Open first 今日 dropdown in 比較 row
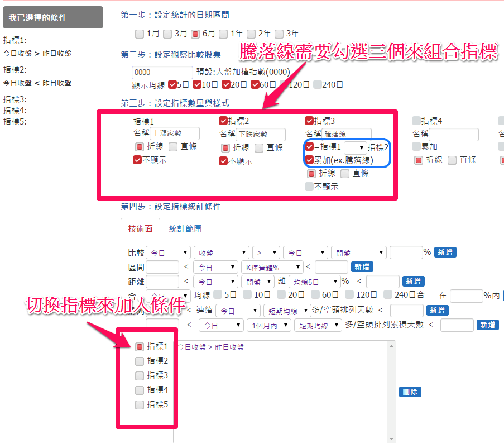Image resolution: width=504 pixels, height=443 pixels. pos(168,253)
